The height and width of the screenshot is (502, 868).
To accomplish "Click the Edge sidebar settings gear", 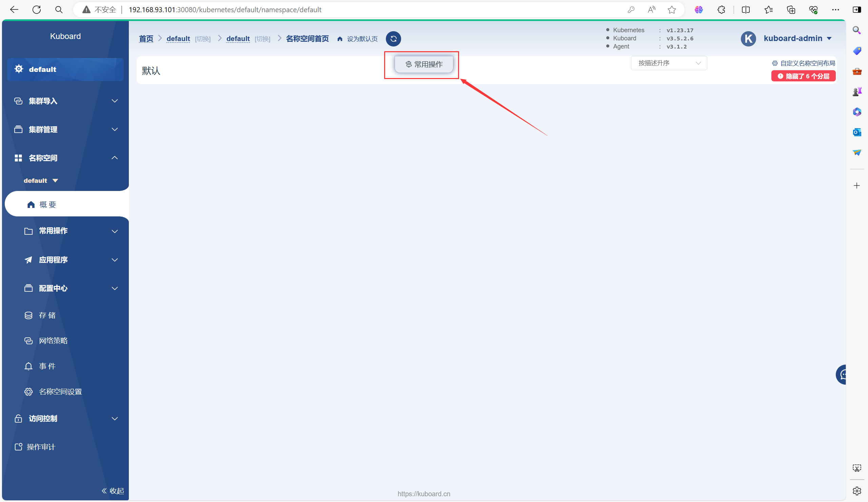I will [x=856, y=490].
